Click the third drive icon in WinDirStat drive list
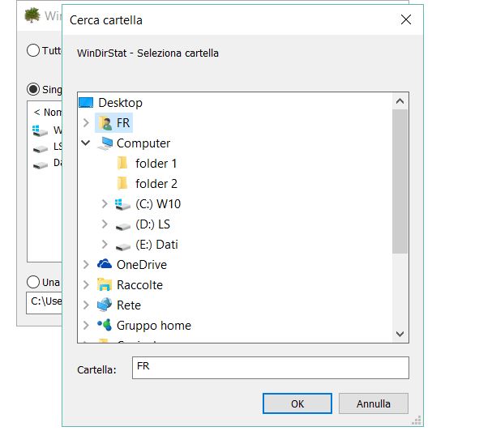This screenshot has height=448, width=479. [41, 165]
